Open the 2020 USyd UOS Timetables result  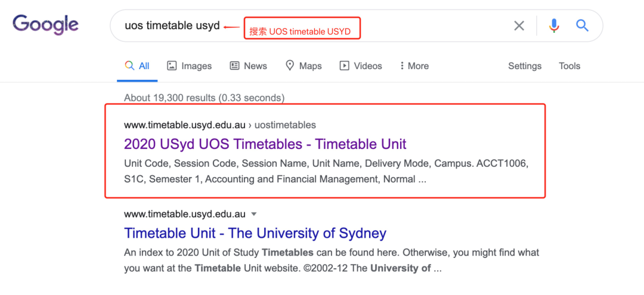265,144
